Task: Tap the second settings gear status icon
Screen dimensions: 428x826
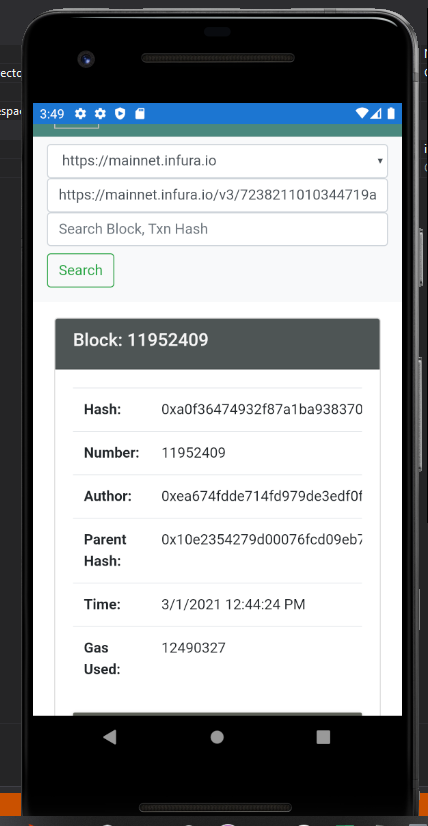Action: click(100, 113)
